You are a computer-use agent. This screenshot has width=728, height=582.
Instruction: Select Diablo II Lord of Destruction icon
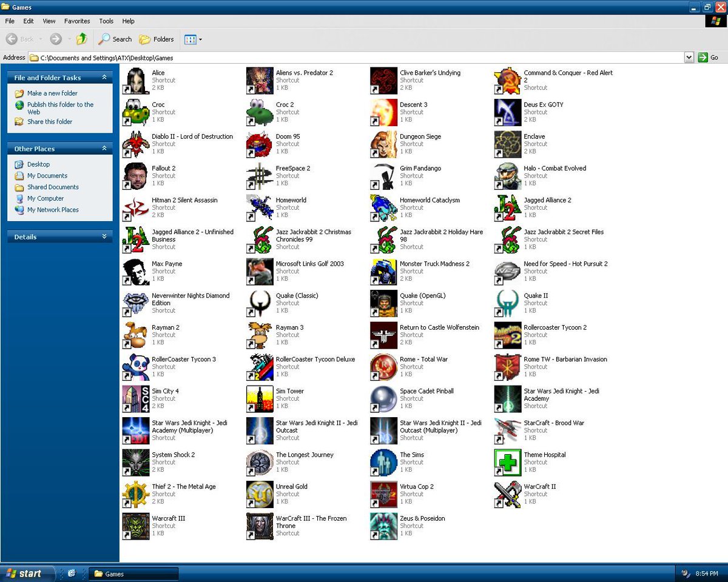tap(136, 144)
